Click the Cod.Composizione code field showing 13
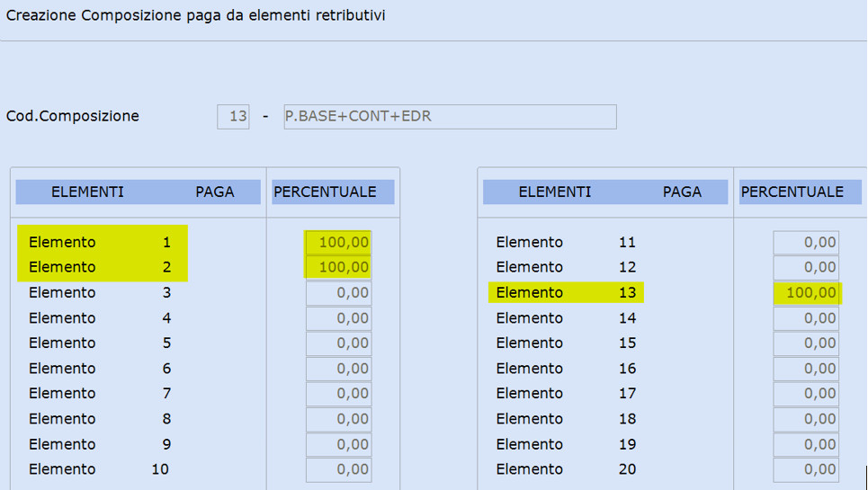This screenshot has width=868, height=490. click(233, 117)
